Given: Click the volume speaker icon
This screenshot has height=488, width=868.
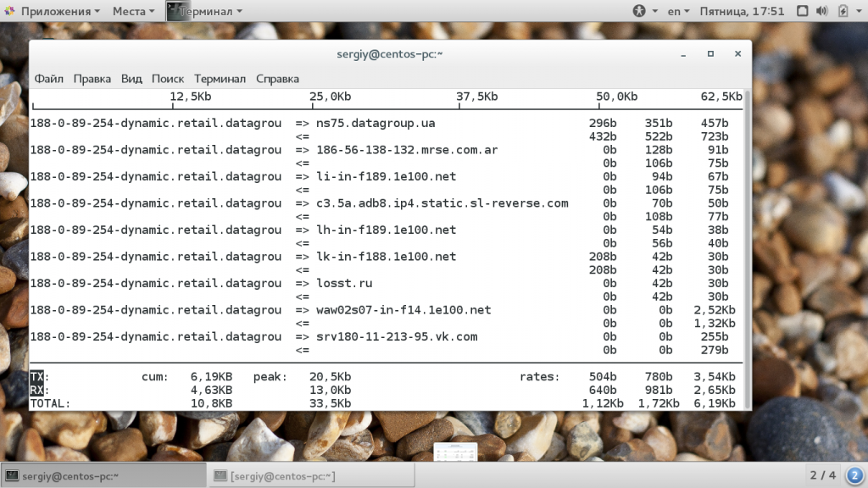Looking at the screenshot, I should click(x=821, y=11).
